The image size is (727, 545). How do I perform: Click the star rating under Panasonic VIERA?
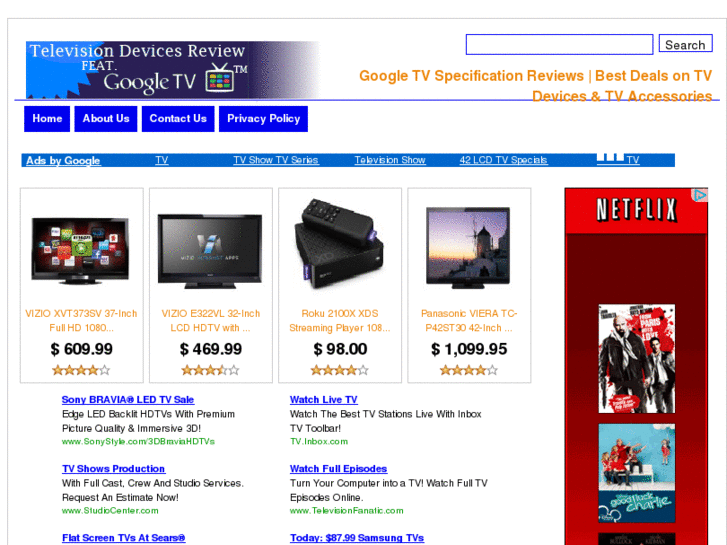469,370
